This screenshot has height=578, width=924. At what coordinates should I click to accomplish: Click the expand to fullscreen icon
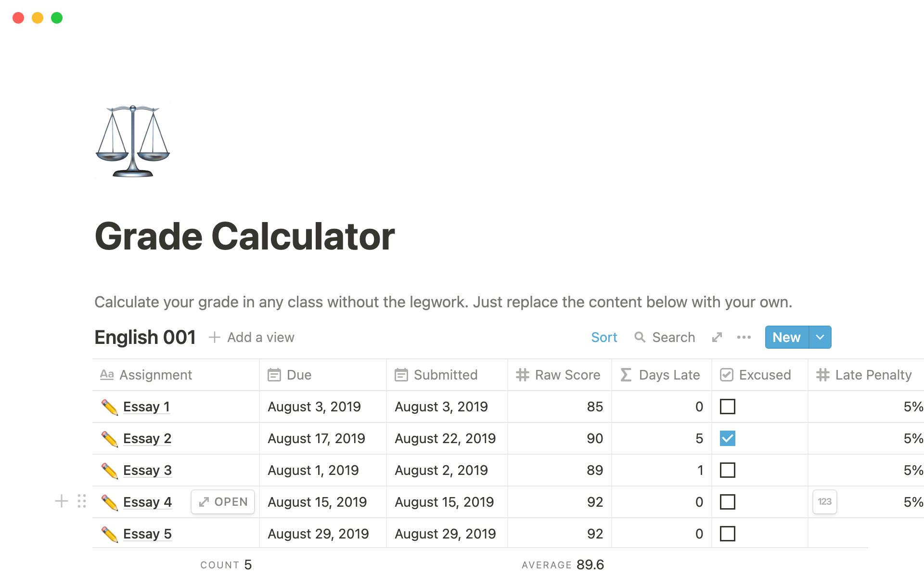[x=717, y=336]
